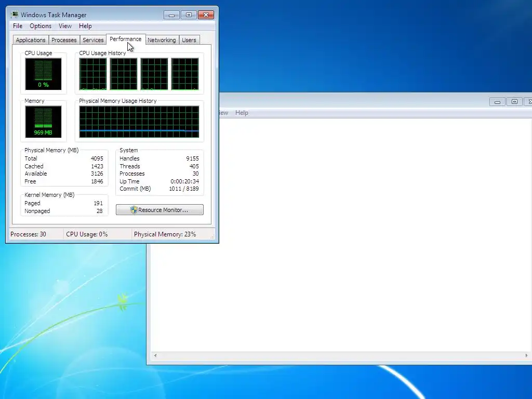
Task: Close the Task Manager window
Action: pos(206,15)
